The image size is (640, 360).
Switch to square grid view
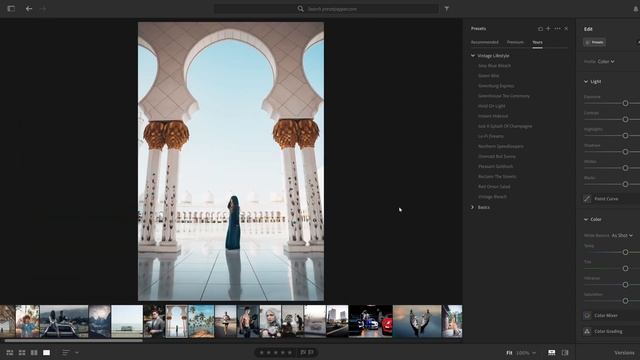[x=22, y=352]
